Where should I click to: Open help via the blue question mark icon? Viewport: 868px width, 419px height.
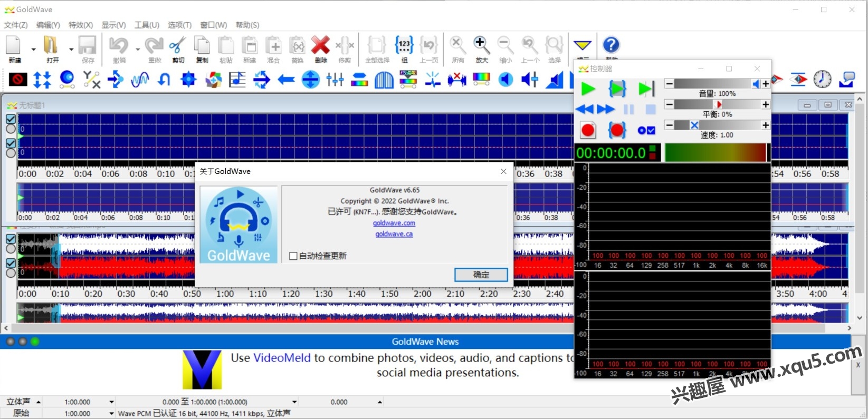[x=611, y=45]
